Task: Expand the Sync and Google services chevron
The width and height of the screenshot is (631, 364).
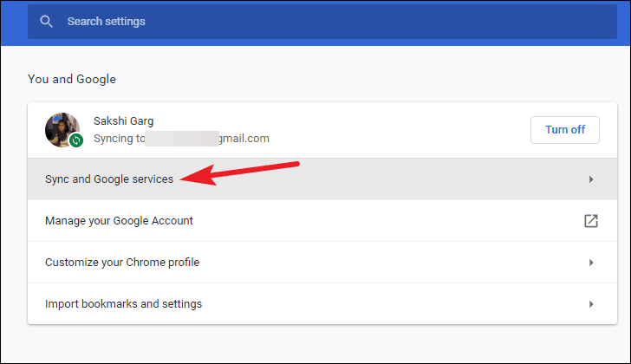Action: (x=591, y=179)
